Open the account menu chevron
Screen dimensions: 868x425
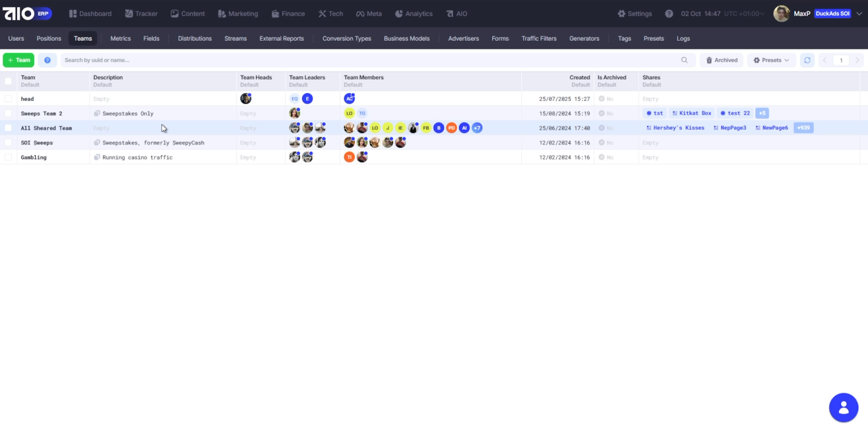(x=859, y=14)
